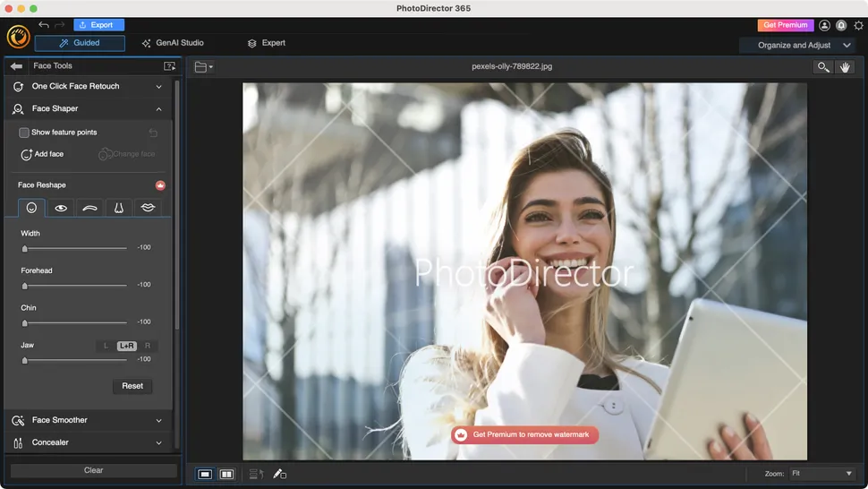Select the eyebrow reshape icon tab
868x489 pixels.
[x=89, y=208]
